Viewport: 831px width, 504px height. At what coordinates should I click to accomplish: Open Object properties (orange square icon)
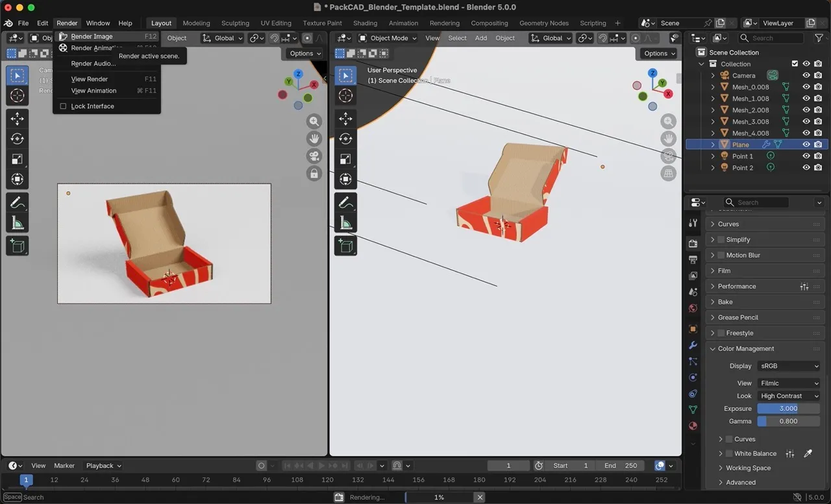point(693,329)
